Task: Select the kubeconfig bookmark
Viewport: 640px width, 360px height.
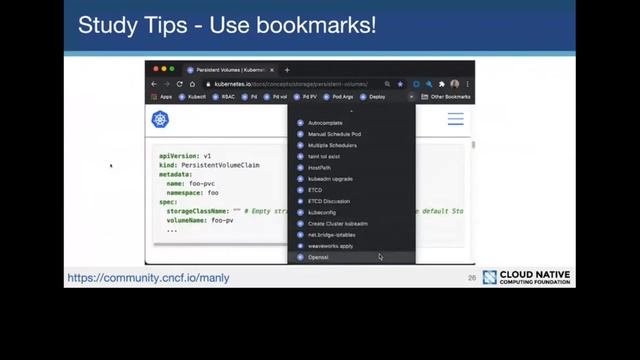Action: coord(351,213)
